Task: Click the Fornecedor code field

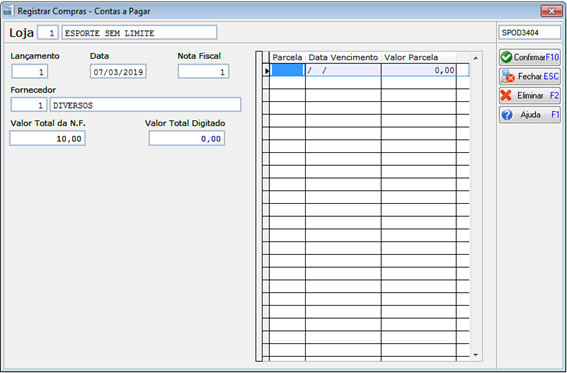Action: click(29, 105)
